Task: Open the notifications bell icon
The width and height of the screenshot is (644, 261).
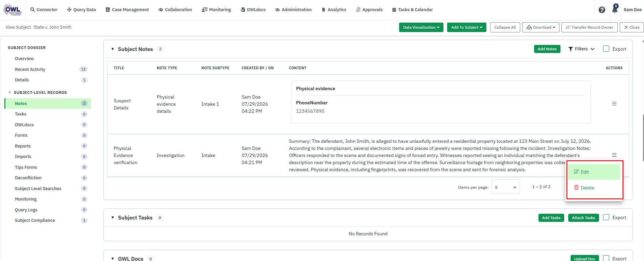Action: tap(615, 9)
